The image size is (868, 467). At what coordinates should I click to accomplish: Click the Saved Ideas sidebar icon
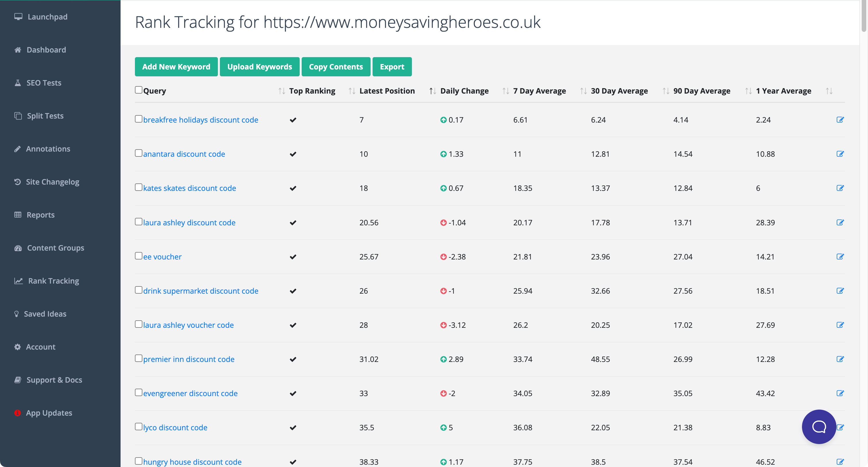(16, 313)
